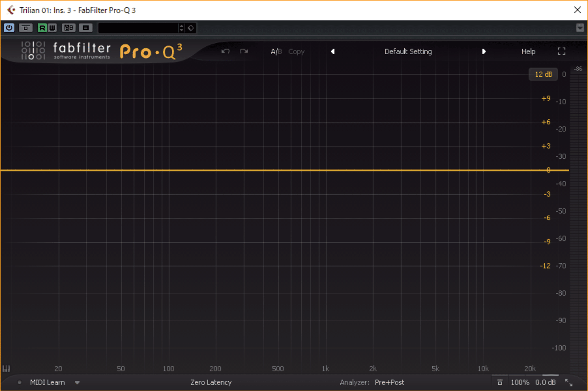Open the host preset management diamond icon
588x391 pixels.
(191, 28)
